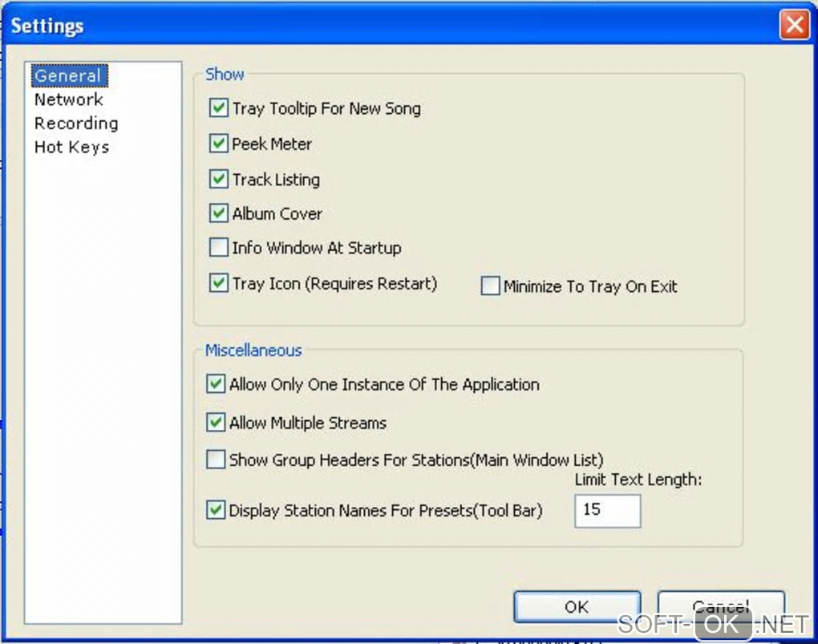
Task: Open the Recording settings category
Action: [x=76, y=124]
